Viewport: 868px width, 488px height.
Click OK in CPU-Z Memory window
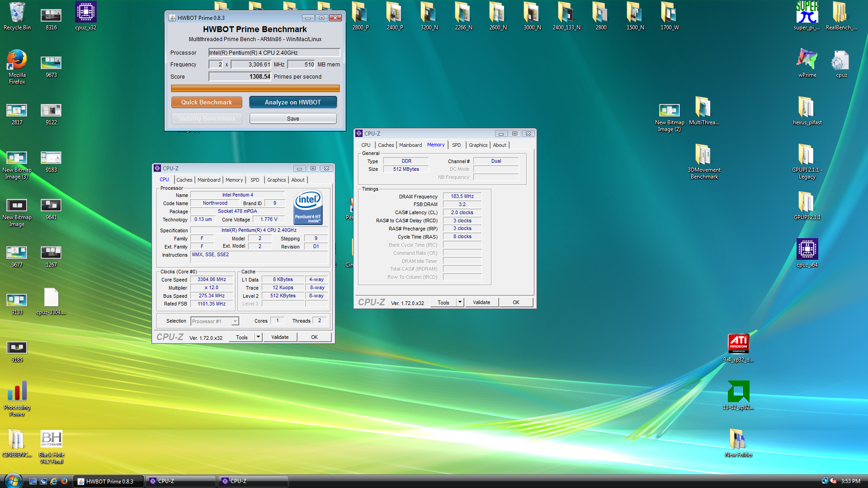coord(516,302)
